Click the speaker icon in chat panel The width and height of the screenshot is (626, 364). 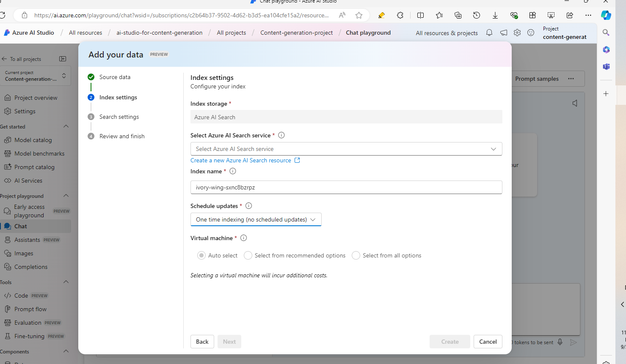tap(575, 103)
